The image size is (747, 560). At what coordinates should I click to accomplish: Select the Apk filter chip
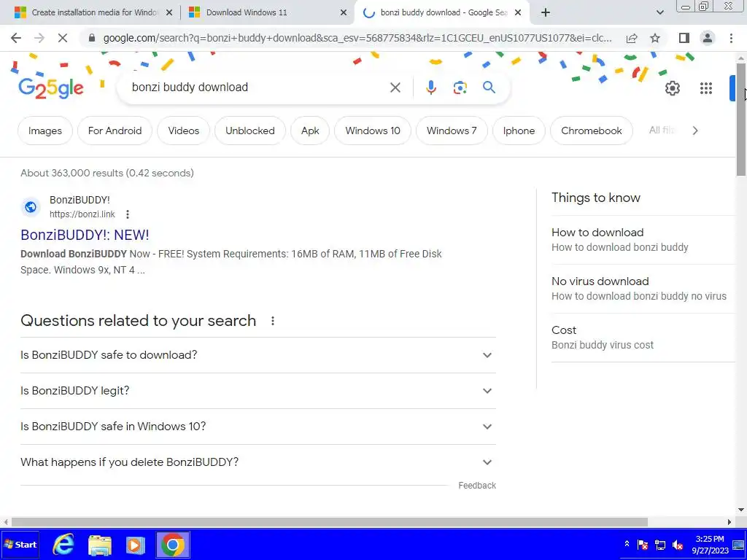pyautogui.click(x=310, y=131)
